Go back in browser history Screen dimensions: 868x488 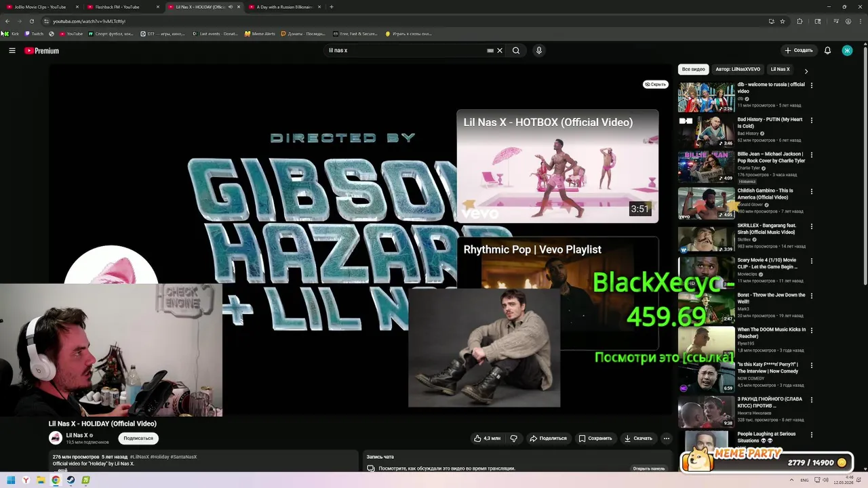(7, 21)
